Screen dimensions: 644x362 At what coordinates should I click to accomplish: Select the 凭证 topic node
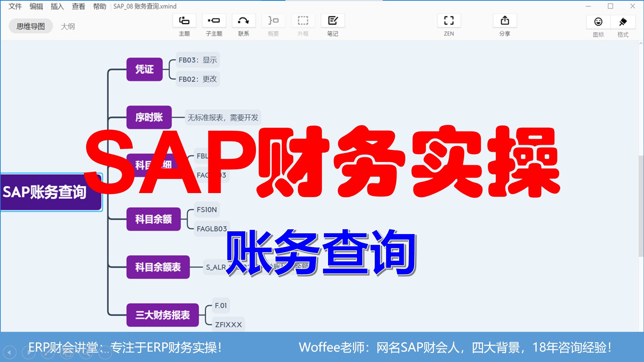(x=145, y=69)
